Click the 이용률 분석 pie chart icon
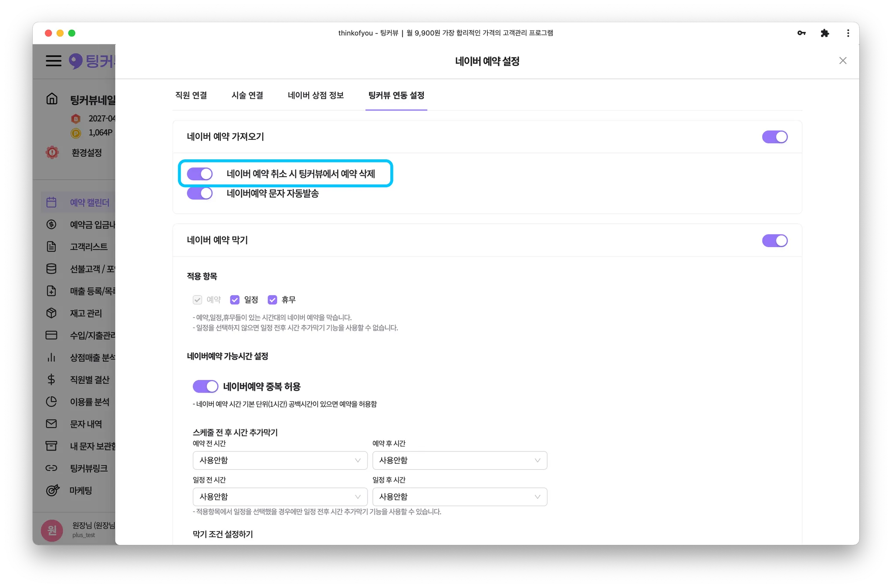Image resolution: width=892 pixels, height=588 pixels. [x=51, y=401]
